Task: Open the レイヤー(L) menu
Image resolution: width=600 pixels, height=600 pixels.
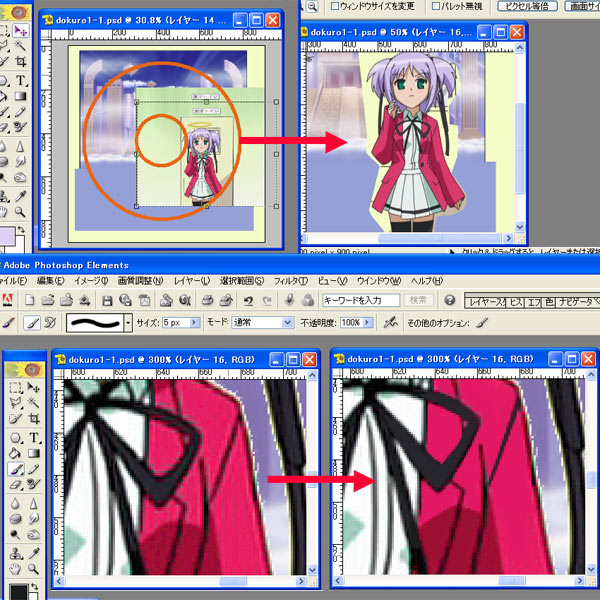Action: coord(192,281)
